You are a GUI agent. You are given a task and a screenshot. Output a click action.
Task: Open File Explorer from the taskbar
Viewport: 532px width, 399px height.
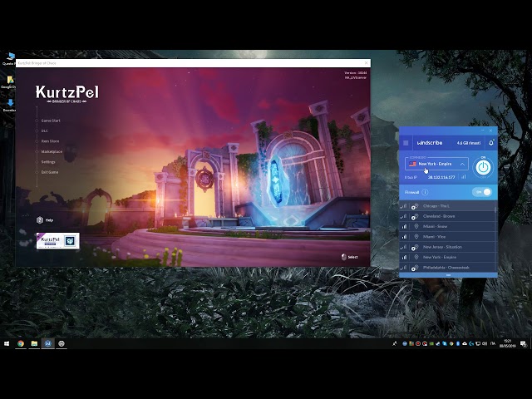coord(34,343)
